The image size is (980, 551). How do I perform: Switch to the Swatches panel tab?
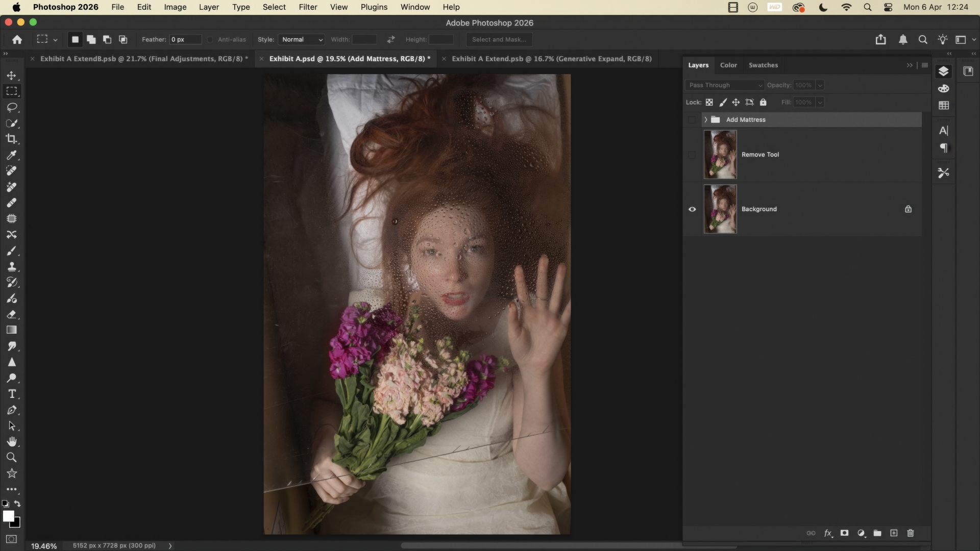[x=763, y=65]
